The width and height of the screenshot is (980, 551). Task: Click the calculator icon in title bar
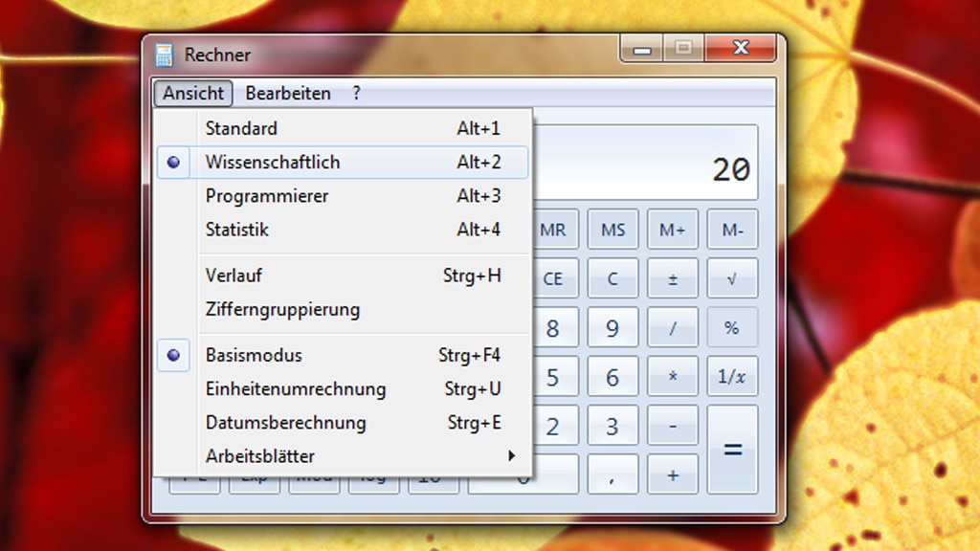(x=165, y=55)
